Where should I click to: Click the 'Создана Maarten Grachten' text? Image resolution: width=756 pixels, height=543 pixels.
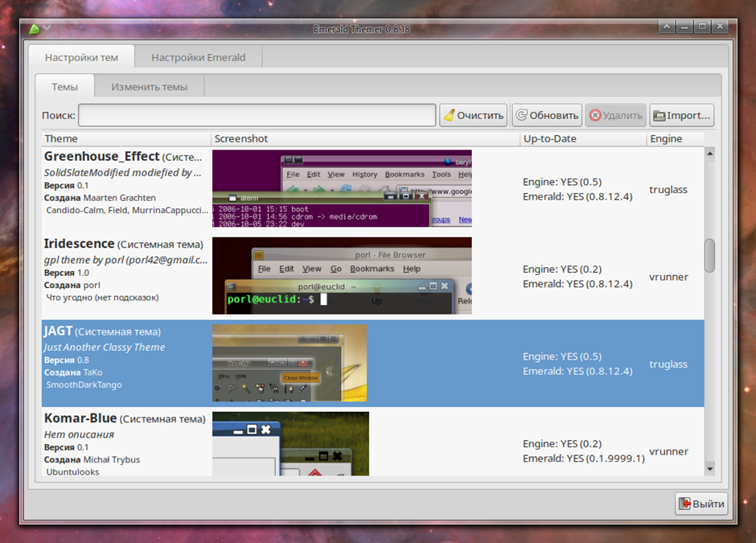click(100, 198)
